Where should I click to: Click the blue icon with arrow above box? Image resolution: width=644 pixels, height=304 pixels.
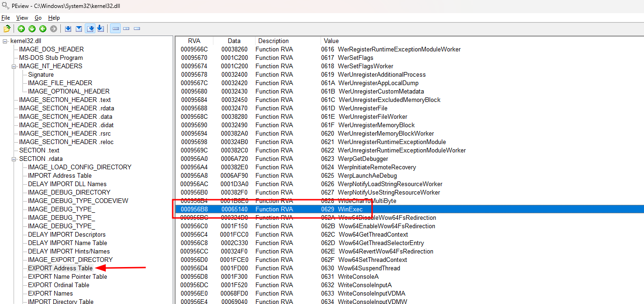pyautogui.click(x=100, y=29)
